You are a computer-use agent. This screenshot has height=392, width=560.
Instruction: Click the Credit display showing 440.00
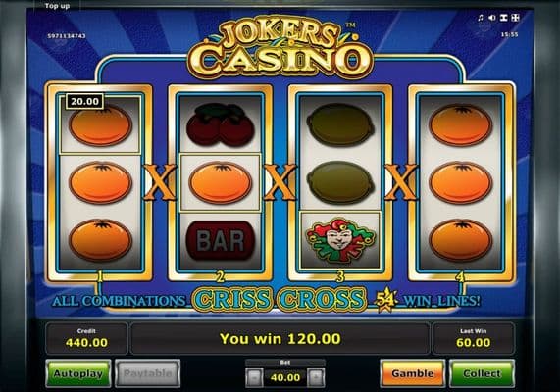coord(86,338)
